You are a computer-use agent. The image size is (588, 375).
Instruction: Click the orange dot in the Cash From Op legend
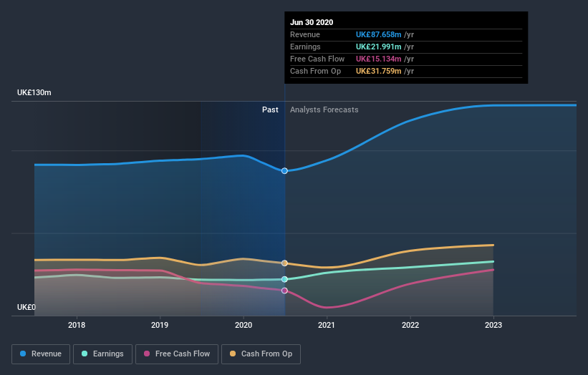coord(233,354)
